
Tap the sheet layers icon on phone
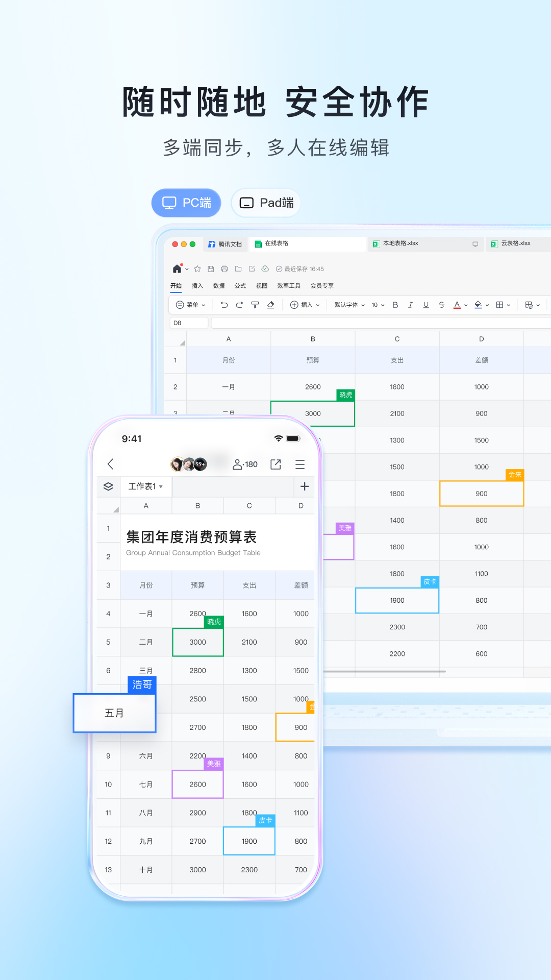coord(108,486)
